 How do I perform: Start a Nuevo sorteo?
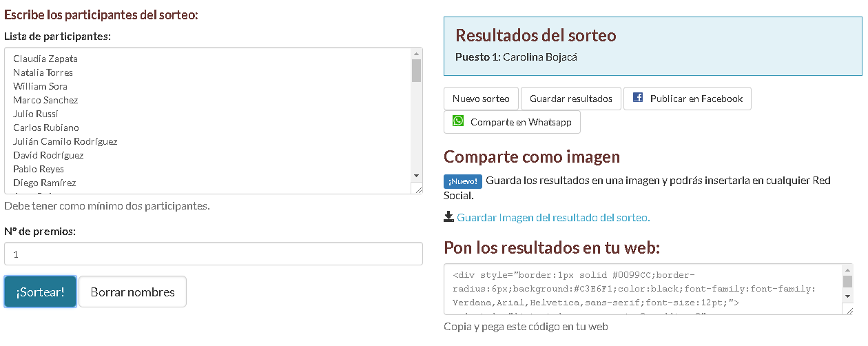coord(481,99)
